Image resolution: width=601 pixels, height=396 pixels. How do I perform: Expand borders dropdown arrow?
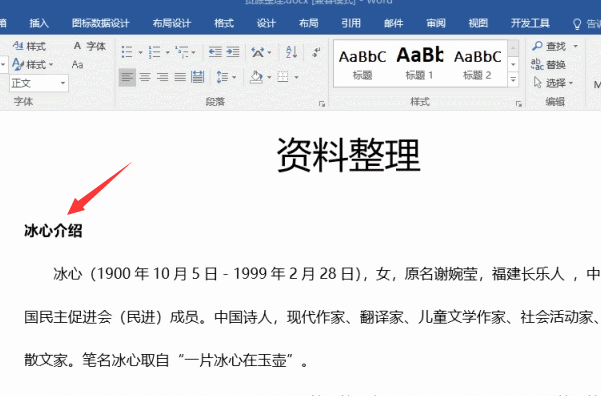click(x=296, y=78)
